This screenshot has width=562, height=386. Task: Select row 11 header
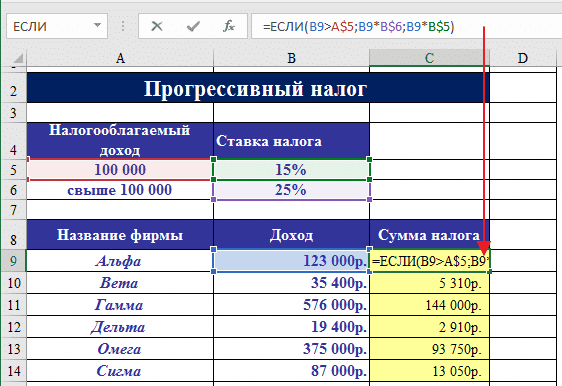click(x=13, y=305)
